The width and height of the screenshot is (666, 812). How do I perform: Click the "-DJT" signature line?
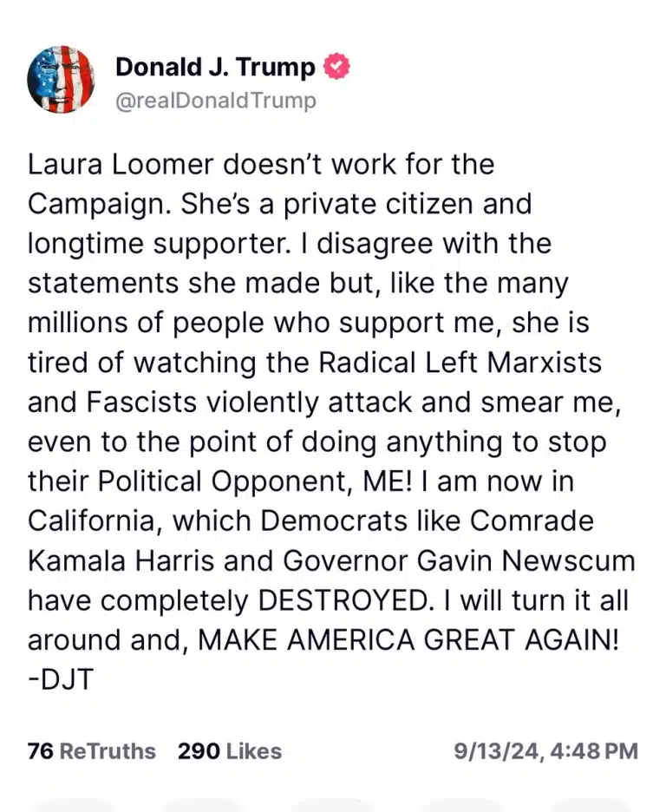pos(61,679)
